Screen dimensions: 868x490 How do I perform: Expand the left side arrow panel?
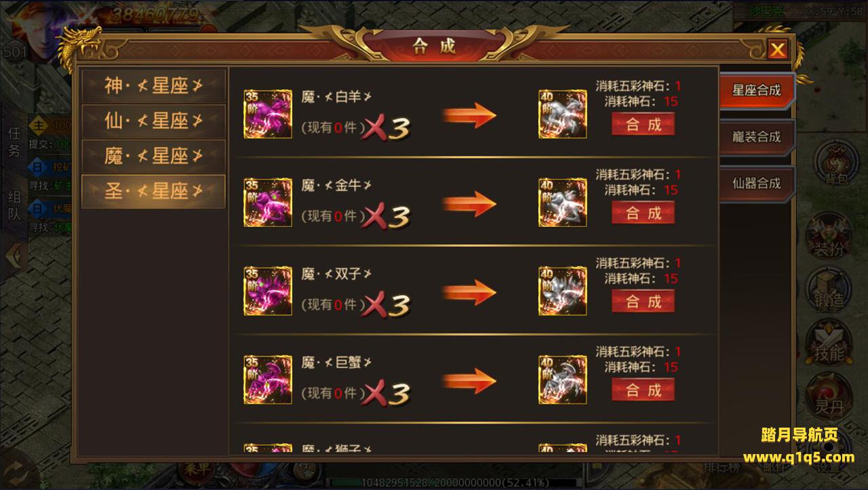(15, 256)
